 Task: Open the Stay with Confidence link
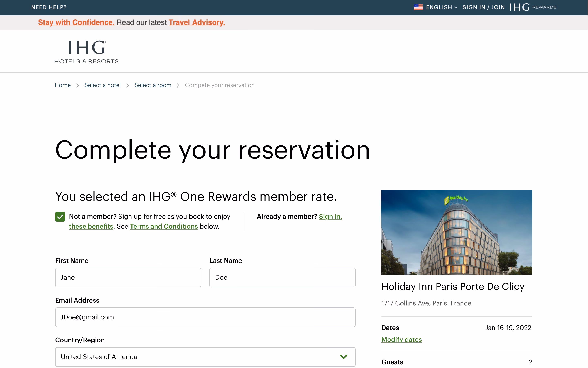click(x=76, y=22)
